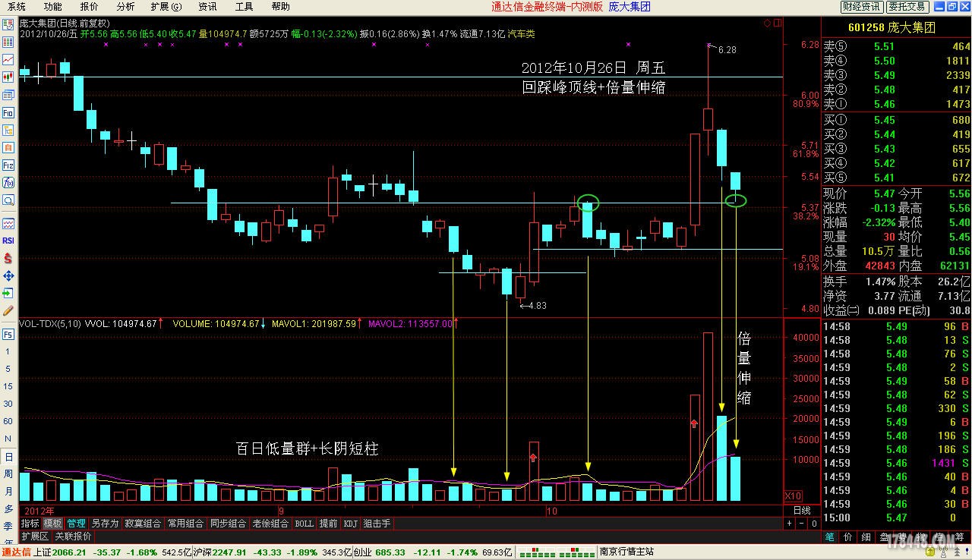Image resolution: width=972 pixels, height=560 pixels.
Task: Select the BOLL indicator tab
Action: 304,524
